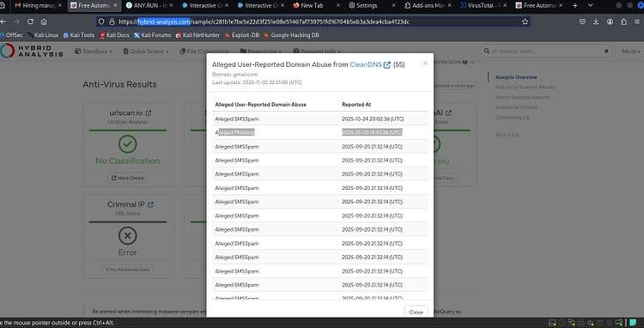The width and height of the screenshot is (644, 328).
Task: Open the Google Hacking DB bookmark
Action: click(291, 35)
